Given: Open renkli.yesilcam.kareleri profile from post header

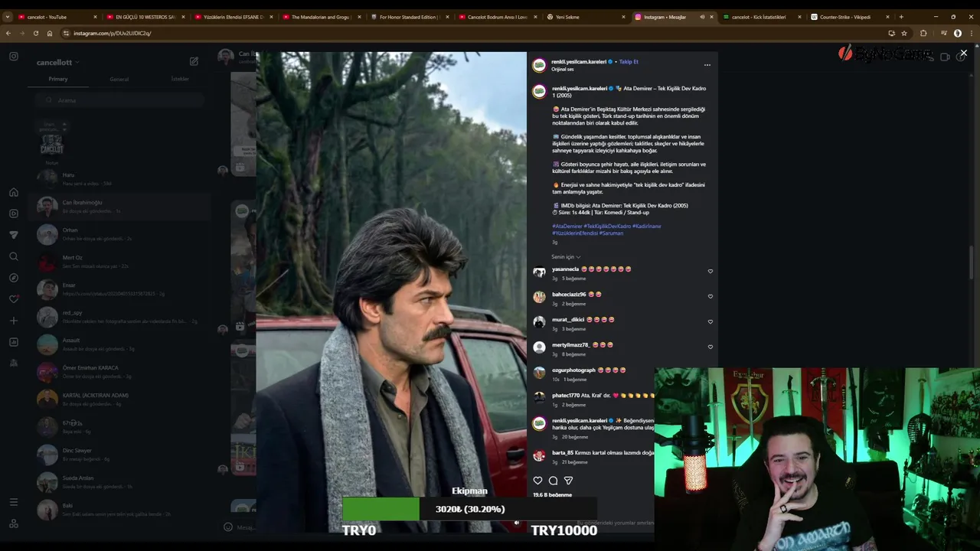Looking at the screenshot, I should (x=579, y=61).
